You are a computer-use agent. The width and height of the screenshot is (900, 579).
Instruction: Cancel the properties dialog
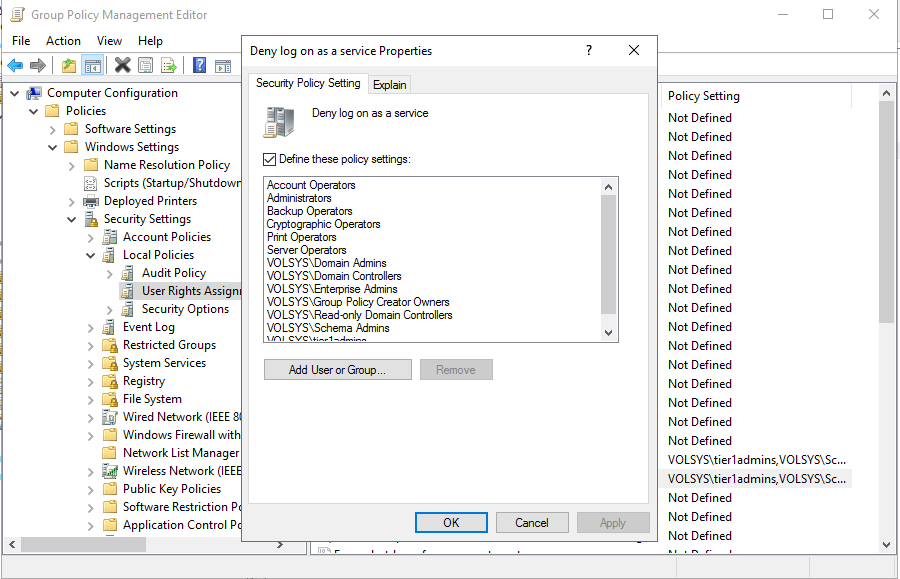click(x=532, y=522)
